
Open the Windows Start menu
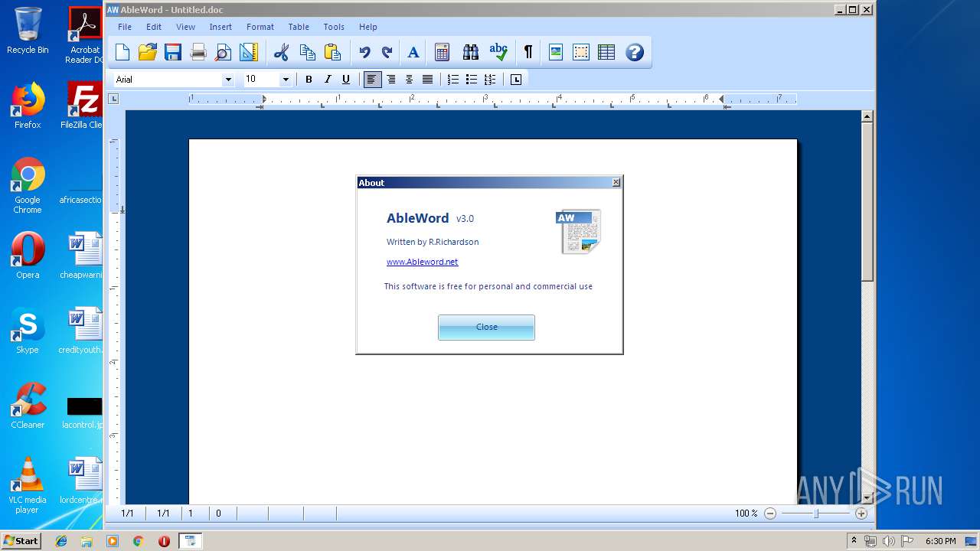(21, 541)
